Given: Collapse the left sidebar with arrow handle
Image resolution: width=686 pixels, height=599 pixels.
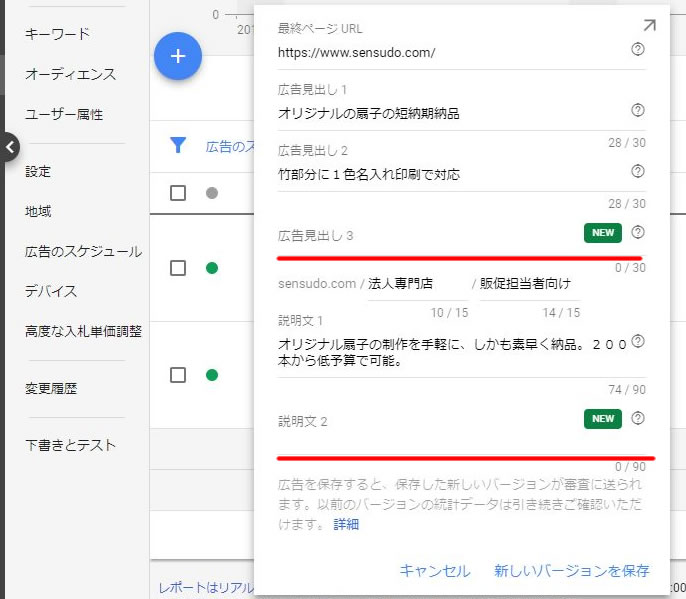Looking at the screenshot, I should click(9, 147).
